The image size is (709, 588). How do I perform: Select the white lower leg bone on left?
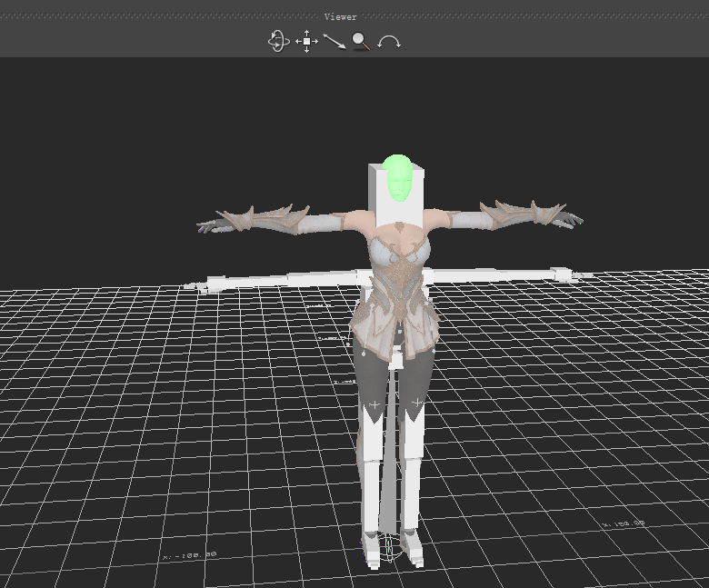pyautogui.click(x=372, y=491)
